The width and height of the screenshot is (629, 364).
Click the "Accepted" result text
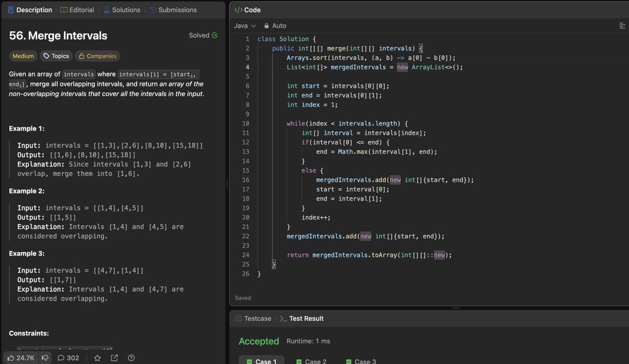tap(259, 341)
